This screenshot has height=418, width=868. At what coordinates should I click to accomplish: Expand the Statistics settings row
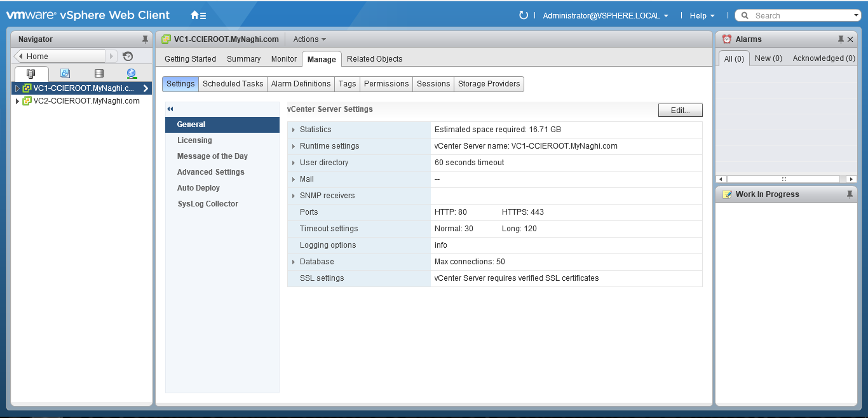pyautogui.click(x=294, y=130)
